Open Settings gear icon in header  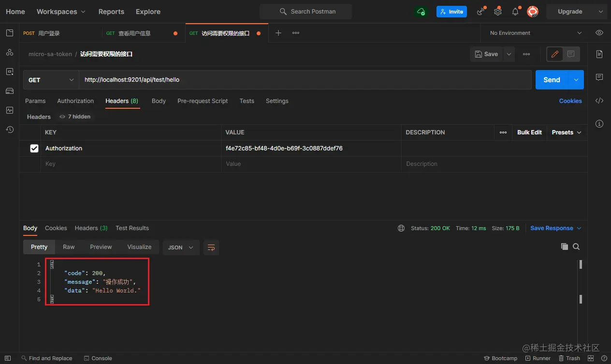point(498,12)
